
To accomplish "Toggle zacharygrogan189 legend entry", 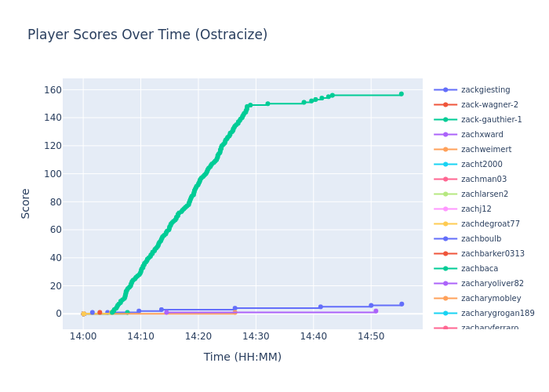I will point(497,314).
